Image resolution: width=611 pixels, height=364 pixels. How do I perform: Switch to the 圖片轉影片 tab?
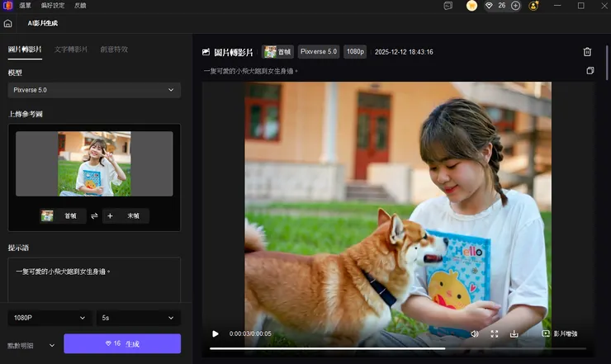click(25, 50)
